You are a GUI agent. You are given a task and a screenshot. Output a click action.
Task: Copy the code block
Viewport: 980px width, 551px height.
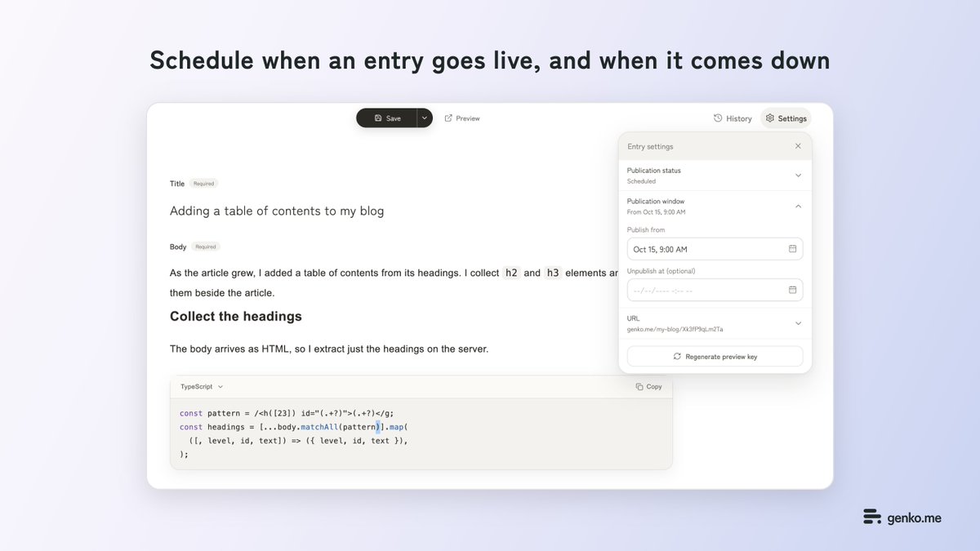(x=649, y=387)
